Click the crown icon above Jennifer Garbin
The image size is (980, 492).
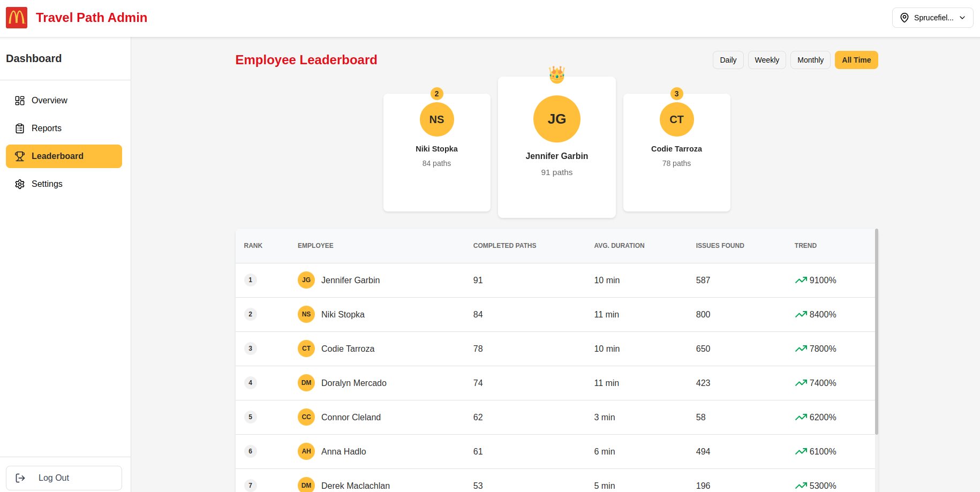pos(557,74)
